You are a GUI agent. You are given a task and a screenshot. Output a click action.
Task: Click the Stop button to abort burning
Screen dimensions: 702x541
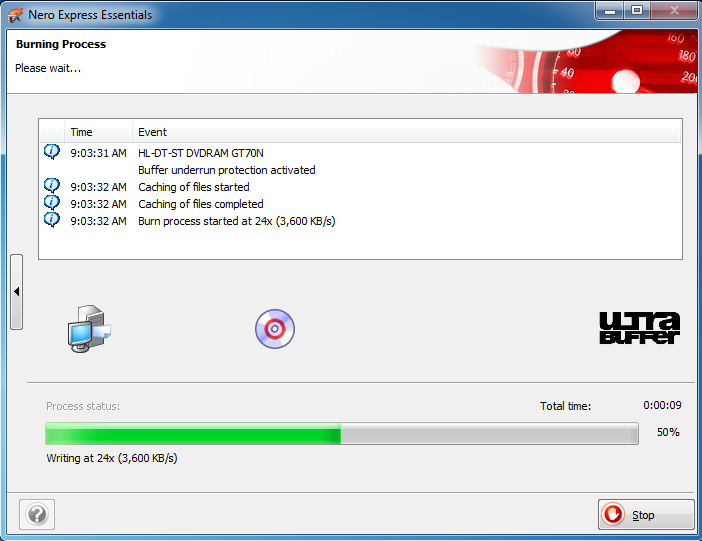pos(646,515)
